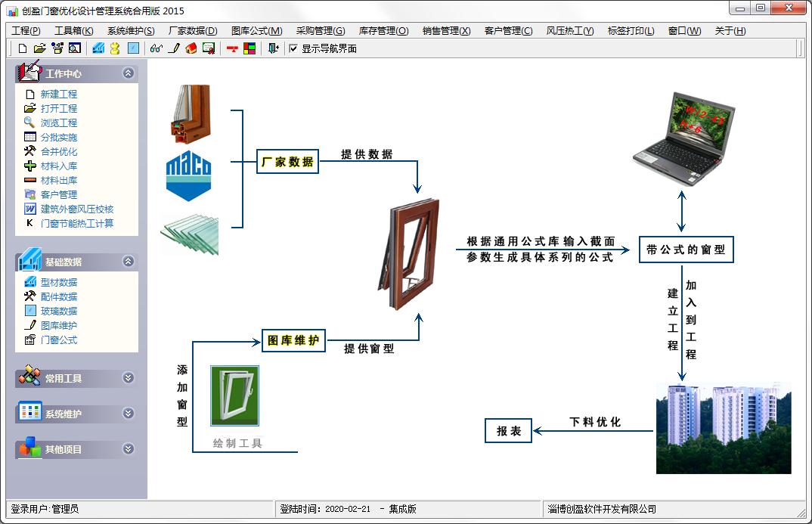
Task: Open profile data from the toolbar icon
Action: click(x=98, y=48)
